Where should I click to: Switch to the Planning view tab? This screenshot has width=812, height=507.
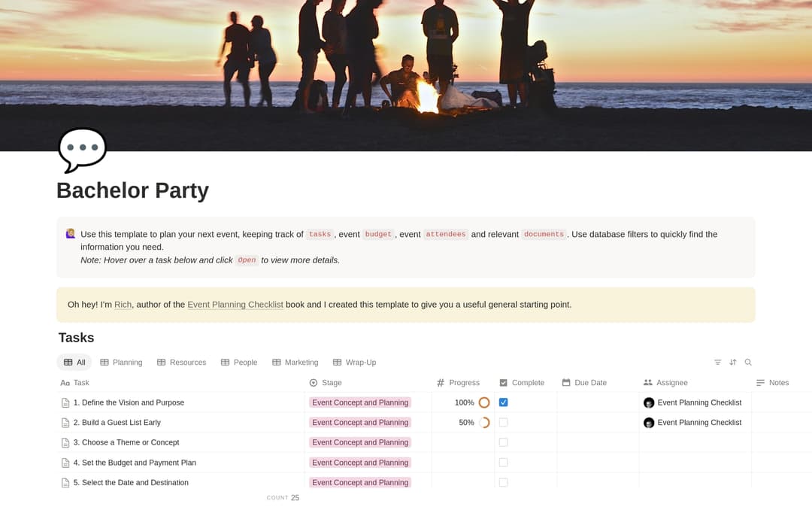point(121,363)
